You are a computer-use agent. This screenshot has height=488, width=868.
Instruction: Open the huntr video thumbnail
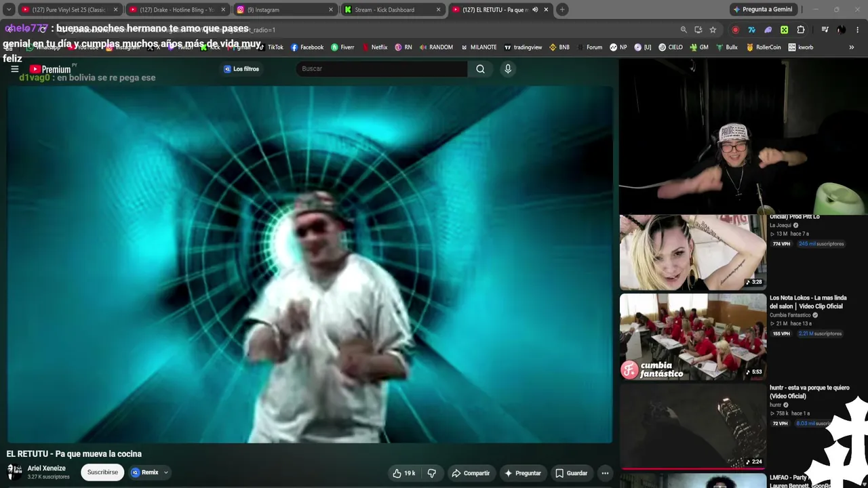tap(693, 426)
